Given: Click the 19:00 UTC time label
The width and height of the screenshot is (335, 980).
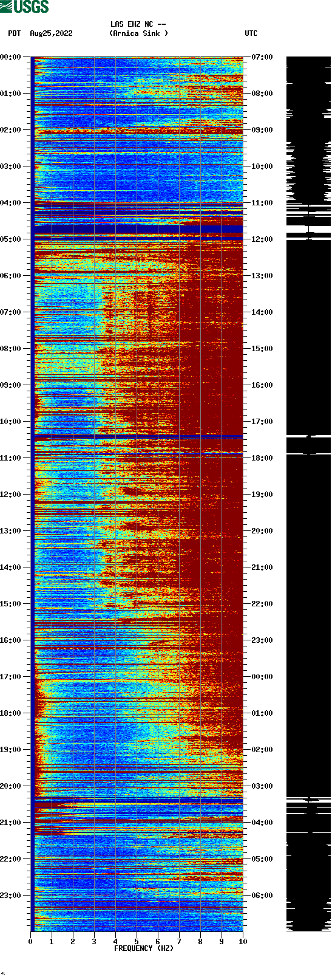Looking at the screenshot, I should [262, 495].
